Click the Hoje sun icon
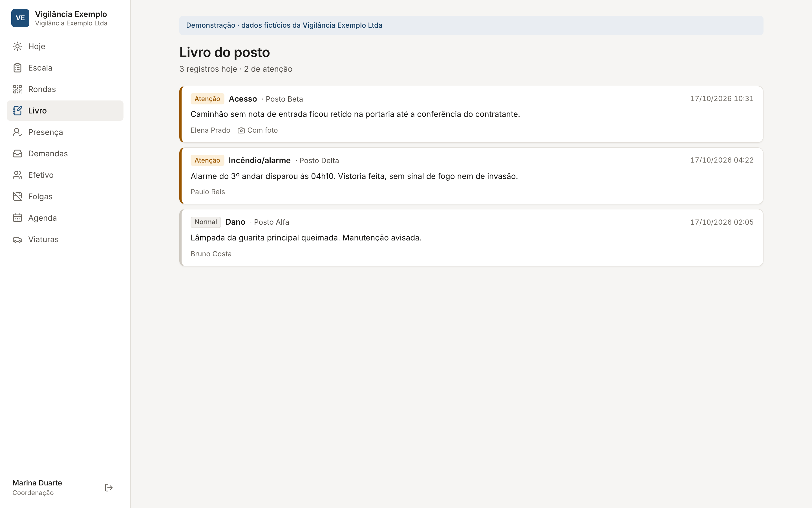812x508 pixels. 17,46
